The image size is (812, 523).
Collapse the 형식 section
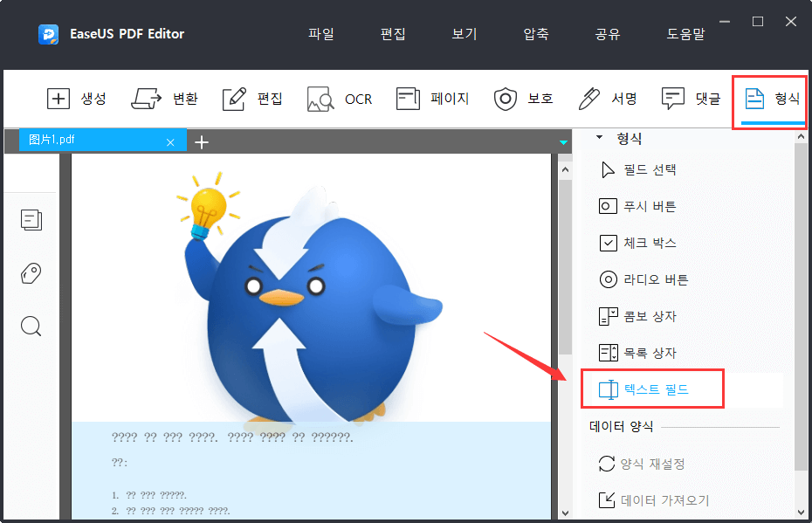point(600,138)
